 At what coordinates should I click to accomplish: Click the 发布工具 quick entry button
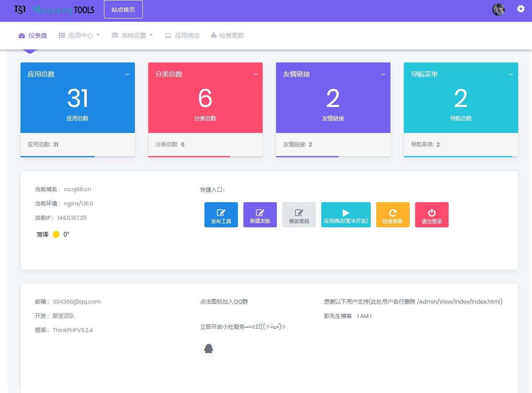pos(221,215)
